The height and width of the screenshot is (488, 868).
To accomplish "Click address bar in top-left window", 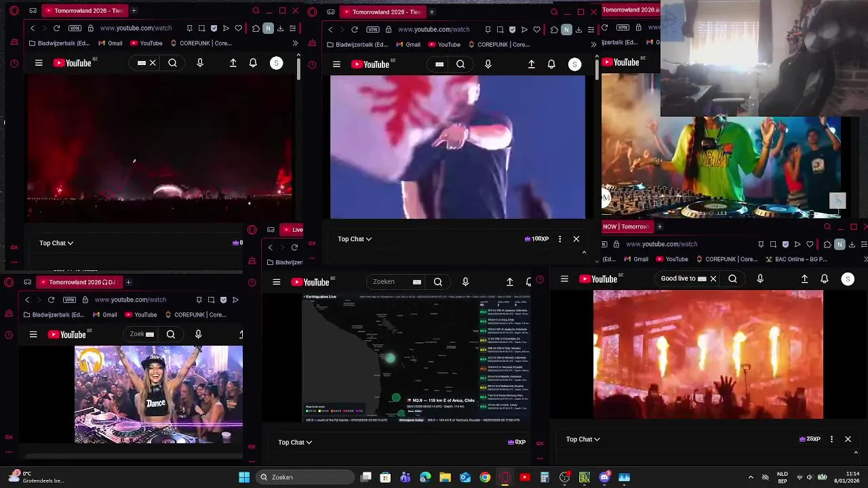I will pos(136,28).
